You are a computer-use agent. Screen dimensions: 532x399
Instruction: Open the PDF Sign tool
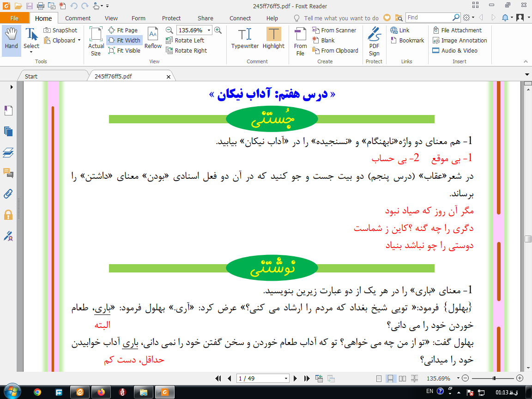point(374,42)
